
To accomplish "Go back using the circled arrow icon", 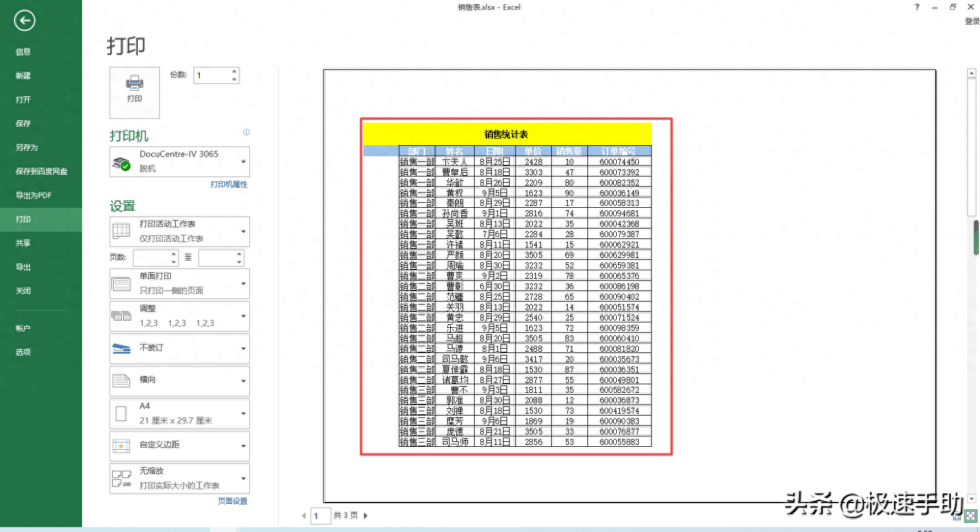I will (24, 21).
